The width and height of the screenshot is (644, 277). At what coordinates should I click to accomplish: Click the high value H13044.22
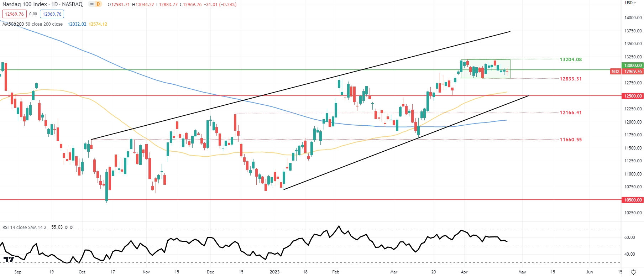pos(143,5)
